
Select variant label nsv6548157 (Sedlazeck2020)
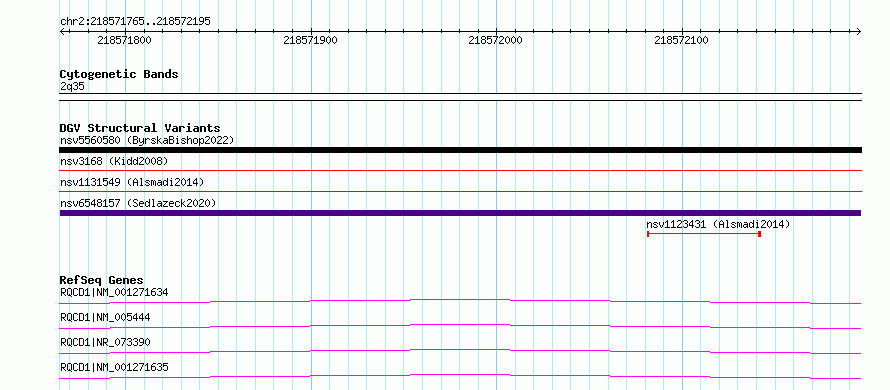138,203
